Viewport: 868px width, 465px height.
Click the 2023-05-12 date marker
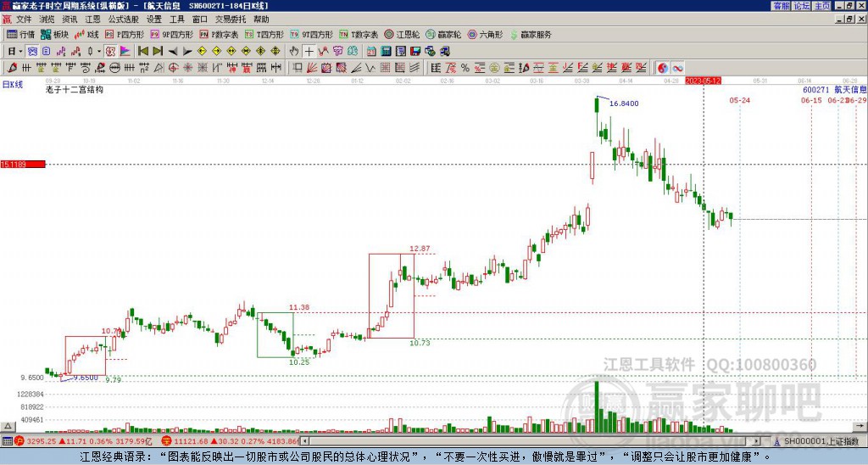703,81
